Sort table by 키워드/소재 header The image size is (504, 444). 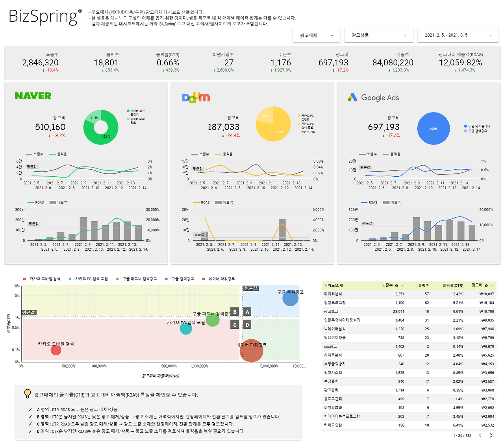click(334, 285)
